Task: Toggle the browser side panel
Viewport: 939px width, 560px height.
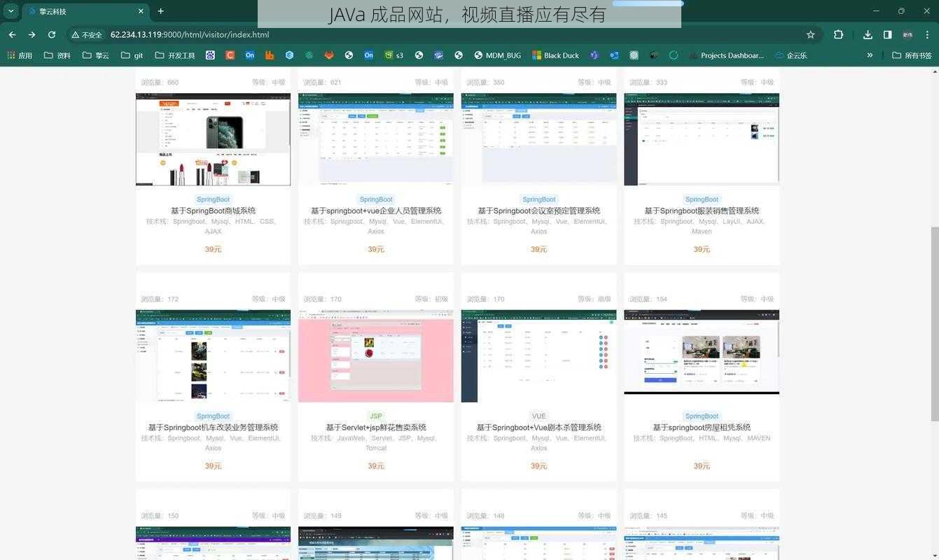Action: (x=887, y=34)
